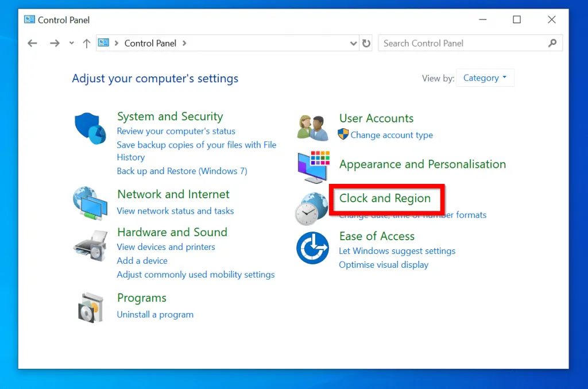Screen dimensions: 588x389
Task: Refresh the Control Panel view
Action: [x=366, y=44]
